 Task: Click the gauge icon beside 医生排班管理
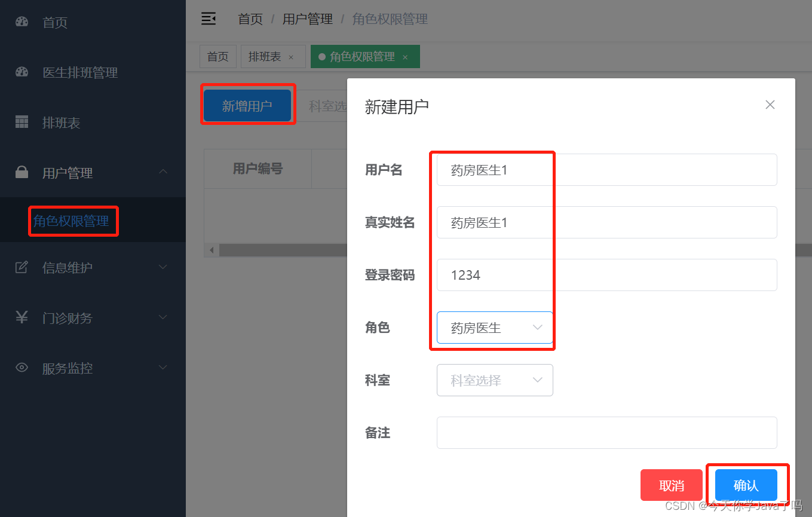[22, 72]
